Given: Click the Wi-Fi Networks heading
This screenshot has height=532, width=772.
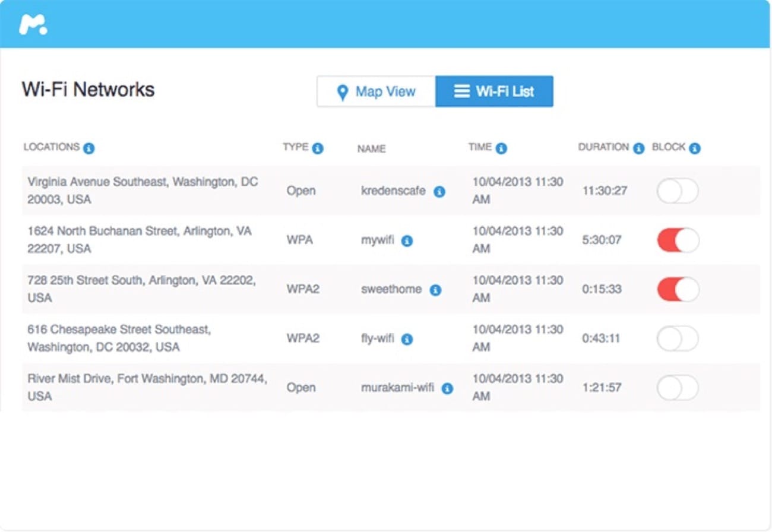Looking at the screenshot, I should 88,90.
